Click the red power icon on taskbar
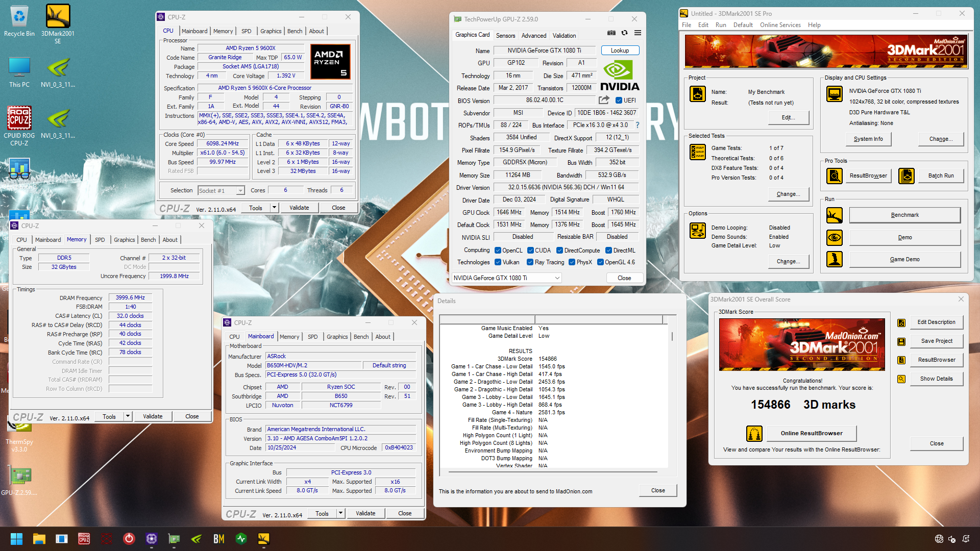 pyautogui.click(x=129, y=539)
